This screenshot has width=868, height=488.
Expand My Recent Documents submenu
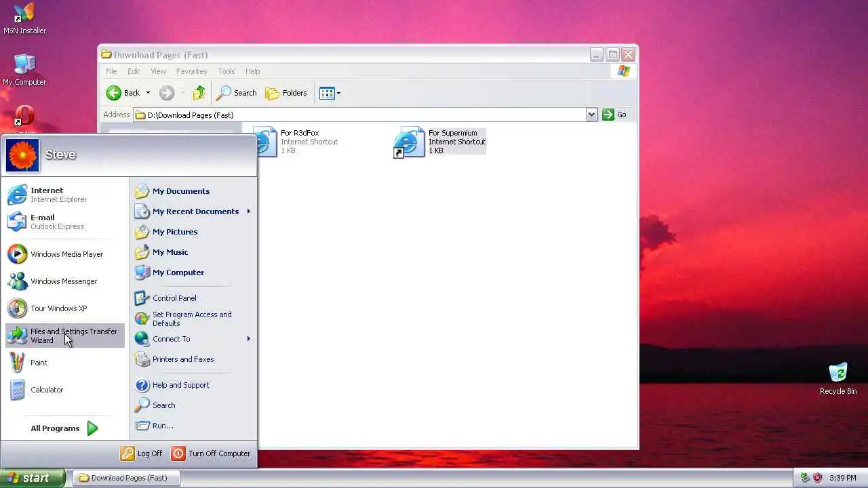193,211
